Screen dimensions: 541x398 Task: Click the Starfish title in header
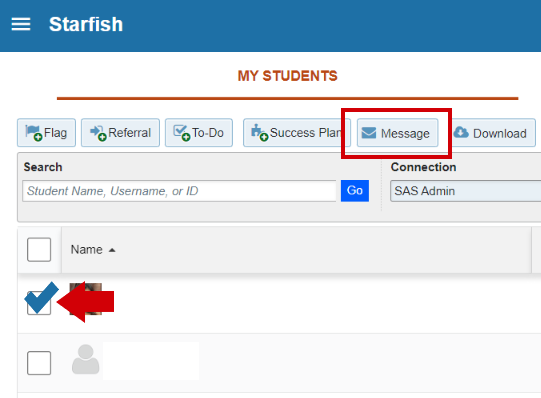[86, 24]
